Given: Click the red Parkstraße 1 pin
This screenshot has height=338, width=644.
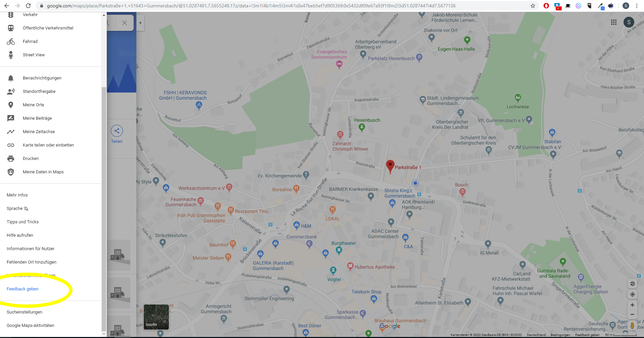Looking at the screenshot, I should (x=390, y=166).
